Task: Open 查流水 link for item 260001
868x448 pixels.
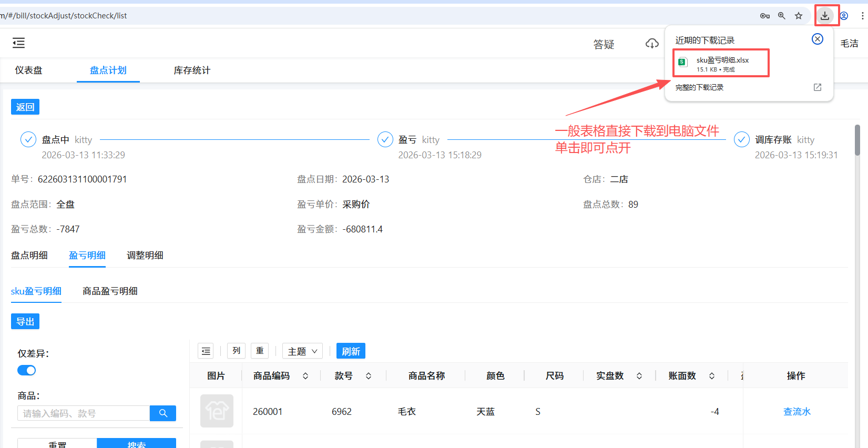Action: (796, 412)
